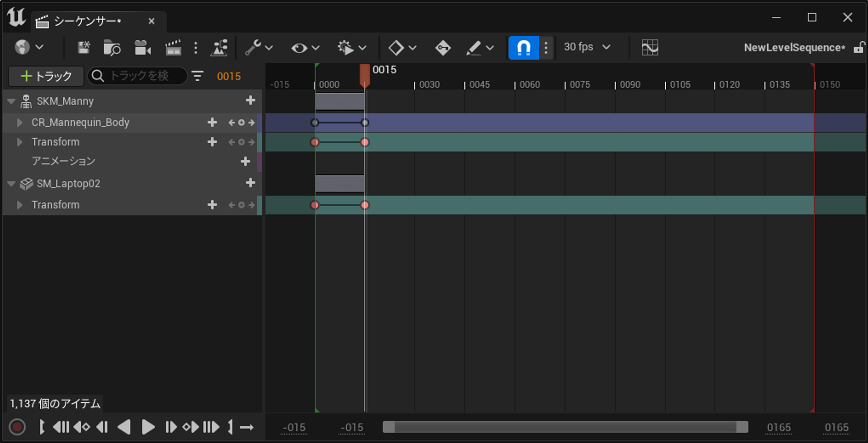
Task: Expand the CR_Mannequin_Body track
Action: (x=20, y=122)
